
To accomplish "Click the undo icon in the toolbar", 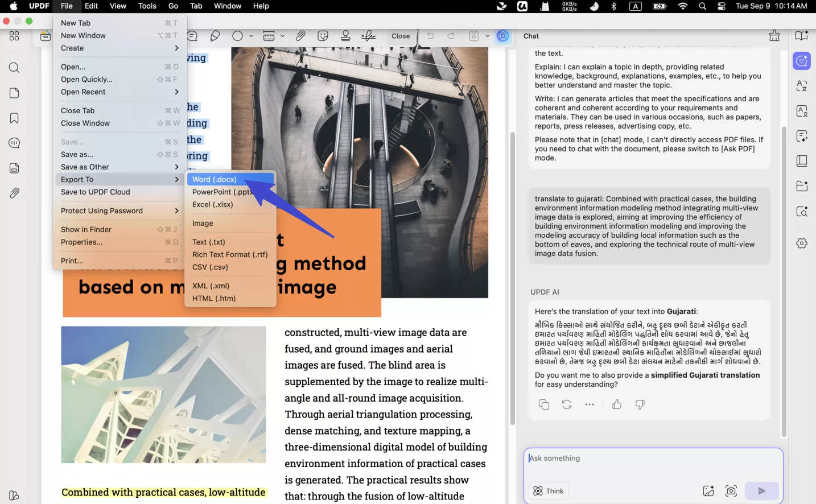I will click(x=431, y=35).
